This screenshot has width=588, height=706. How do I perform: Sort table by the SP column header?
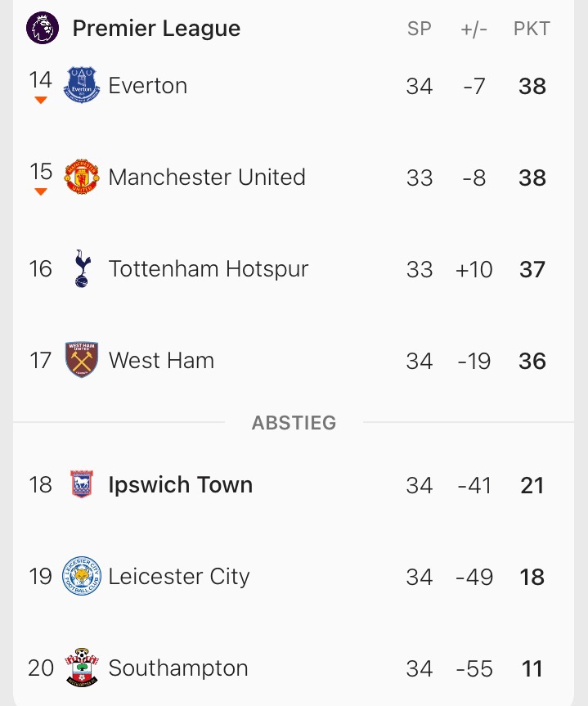click(x=420, y=29)
